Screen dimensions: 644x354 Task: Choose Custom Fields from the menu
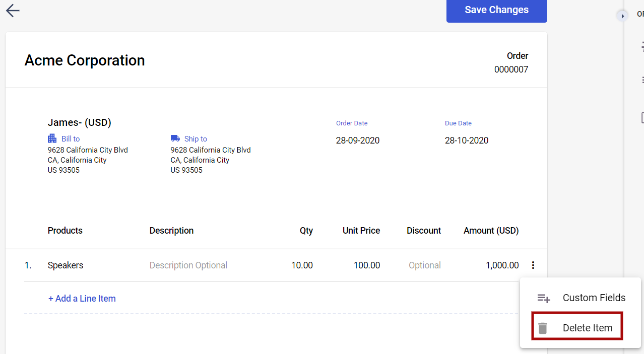tap(581, 298)
